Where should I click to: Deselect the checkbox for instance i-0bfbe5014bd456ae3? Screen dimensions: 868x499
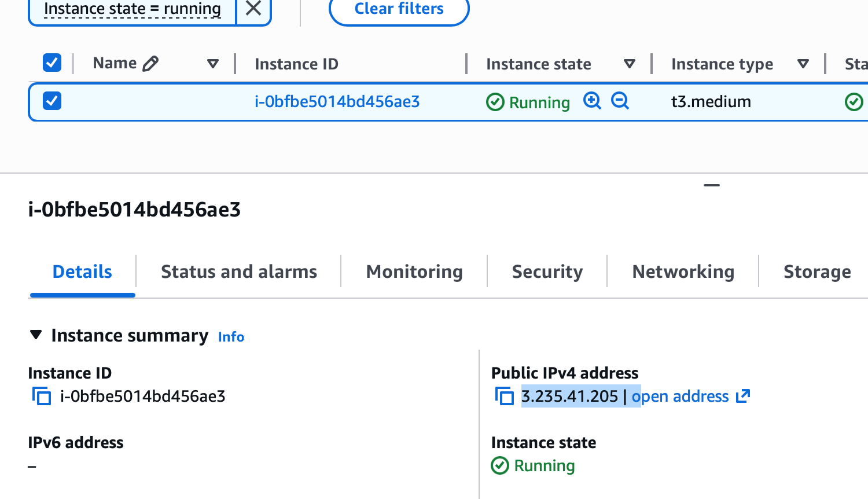(x=52, y=100)
